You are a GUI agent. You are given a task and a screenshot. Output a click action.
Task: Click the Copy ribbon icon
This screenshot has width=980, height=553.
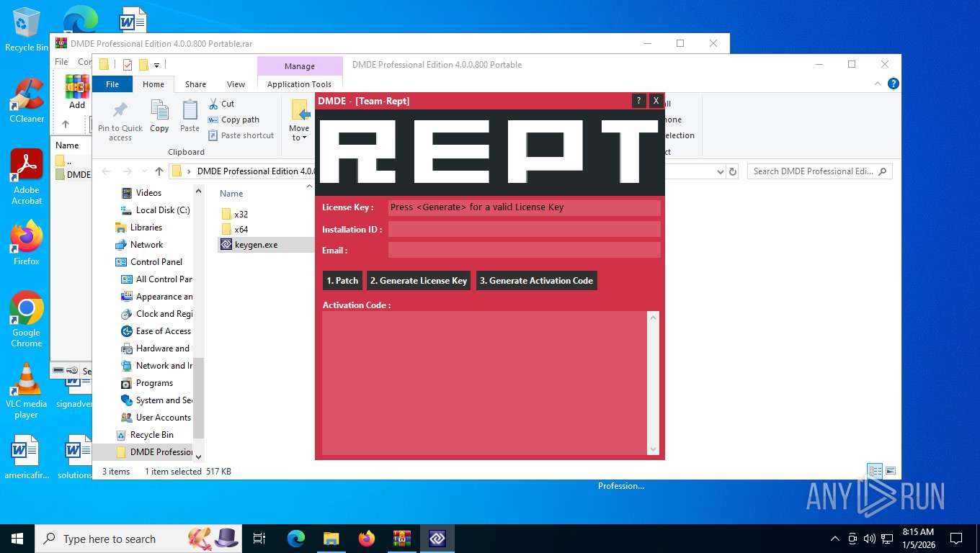click(159, 117)
